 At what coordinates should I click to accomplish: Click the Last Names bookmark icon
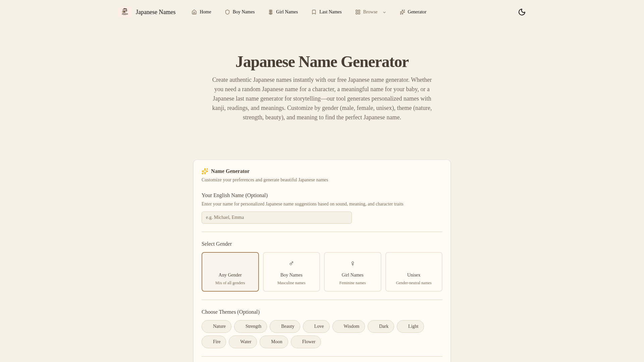click(314, 12)
